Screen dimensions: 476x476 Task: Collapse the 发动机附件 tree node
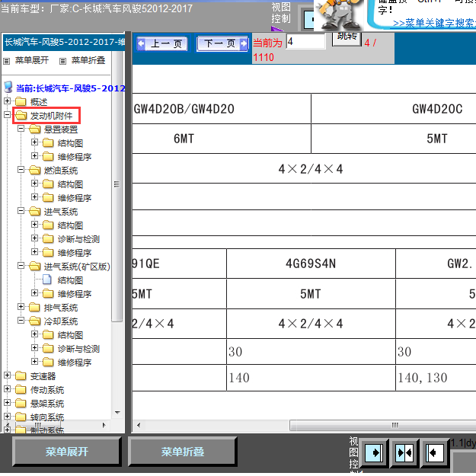click(x=8, y=114)
